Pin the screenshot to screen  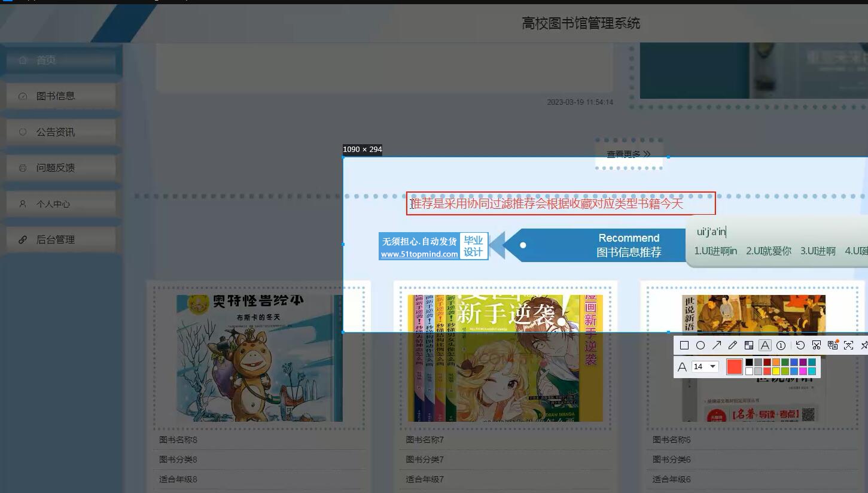(x=864, y=345)
